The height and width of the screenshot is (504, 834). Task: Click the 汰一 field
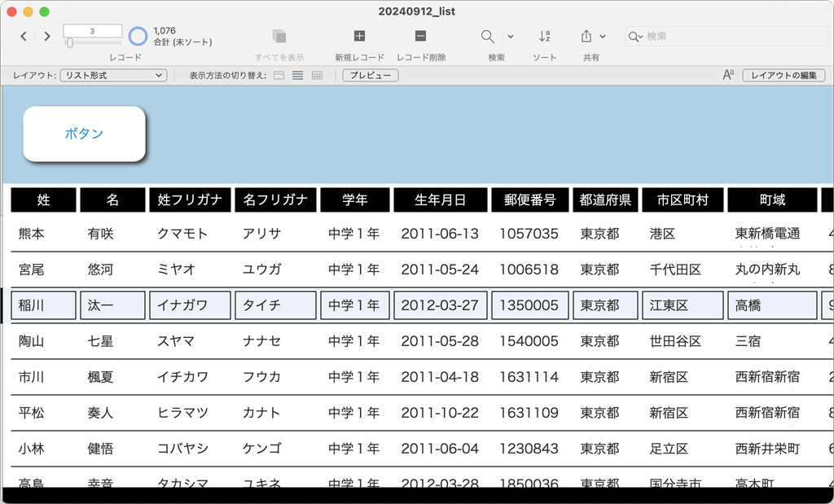point(112,305)
